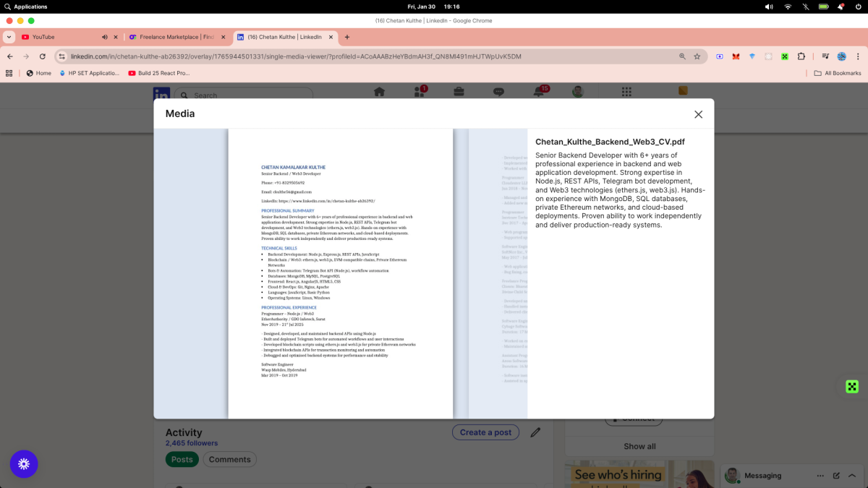Toggle the Comments filter pill
Image resolution: width=868 pixels, height=488 pixels.
coord(229,459)
